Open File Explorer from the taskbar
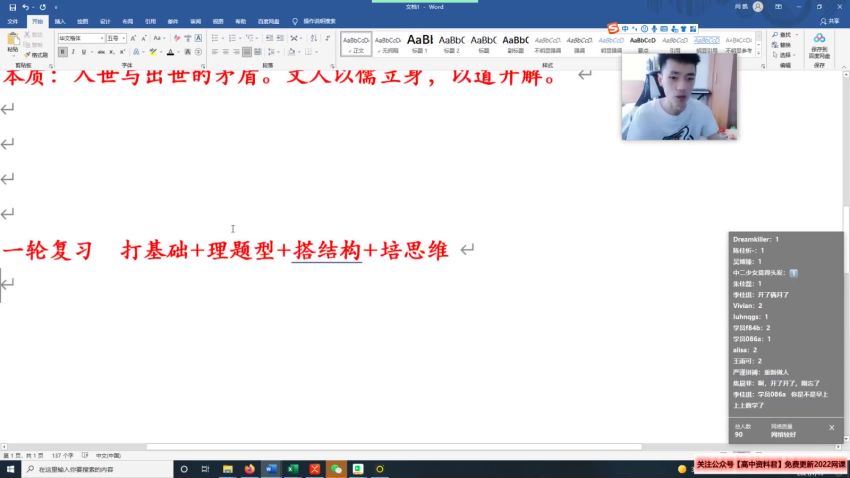The width and height of the screenshot is (850, 478). [x=228, y=469]
